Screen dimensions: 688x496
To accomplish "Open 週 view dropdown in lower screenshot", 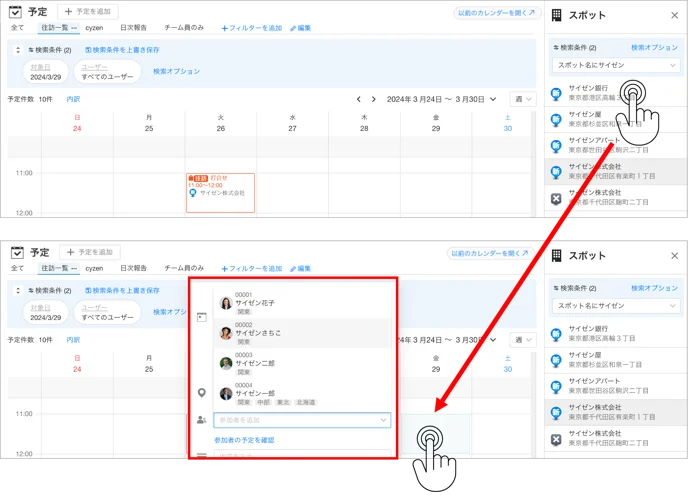I will (x=523, y=340).
